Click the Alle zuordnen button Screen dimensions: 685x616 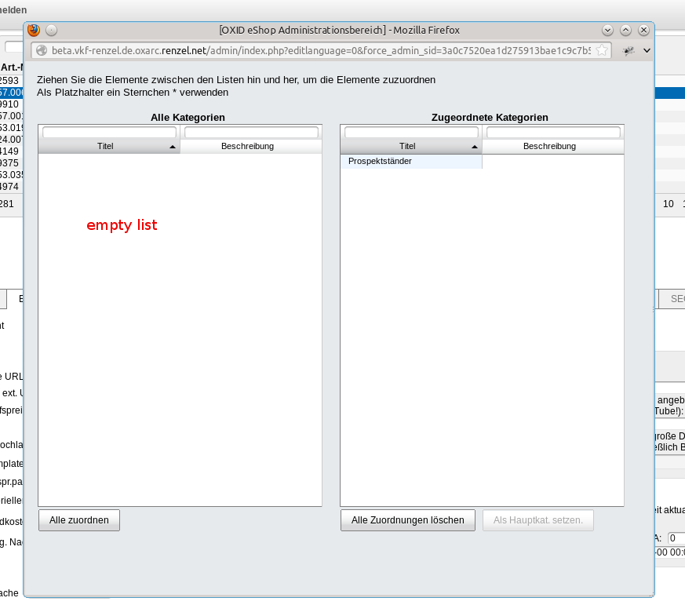click(79, 520)
